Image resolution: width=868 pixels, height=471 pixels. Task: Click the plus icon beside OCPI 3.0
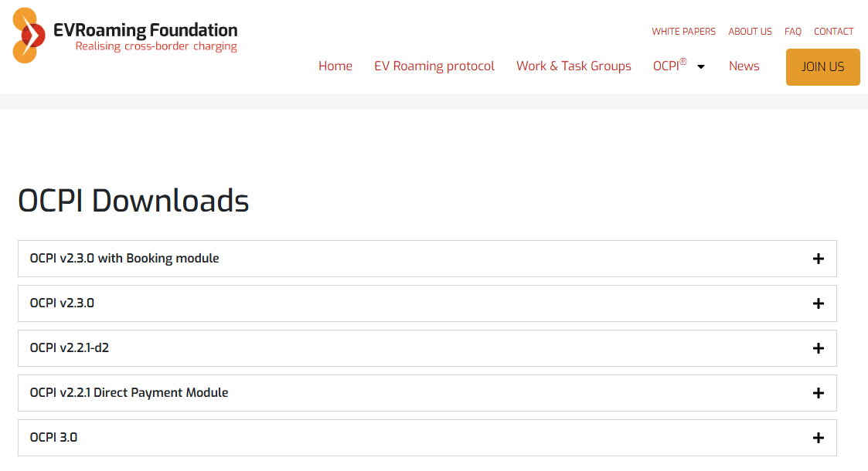818,437
